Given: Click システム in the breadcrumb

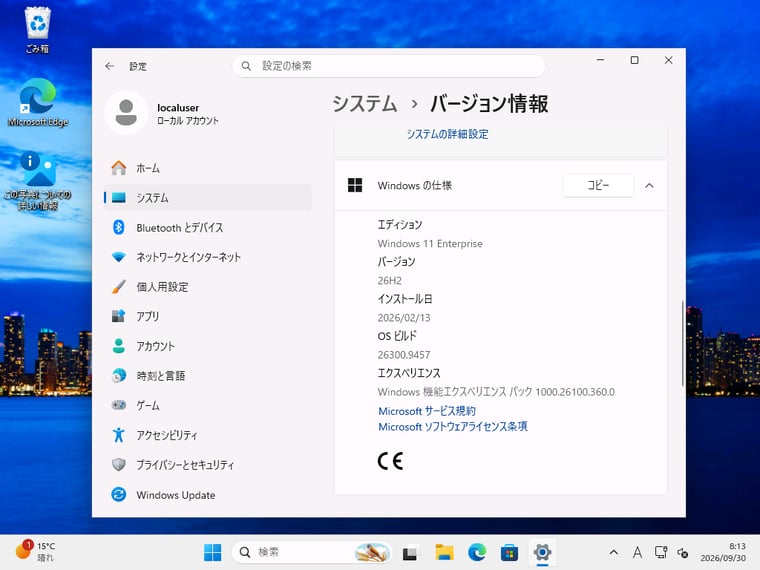Looking at the screenshot, I should click(x=364, y=104).
